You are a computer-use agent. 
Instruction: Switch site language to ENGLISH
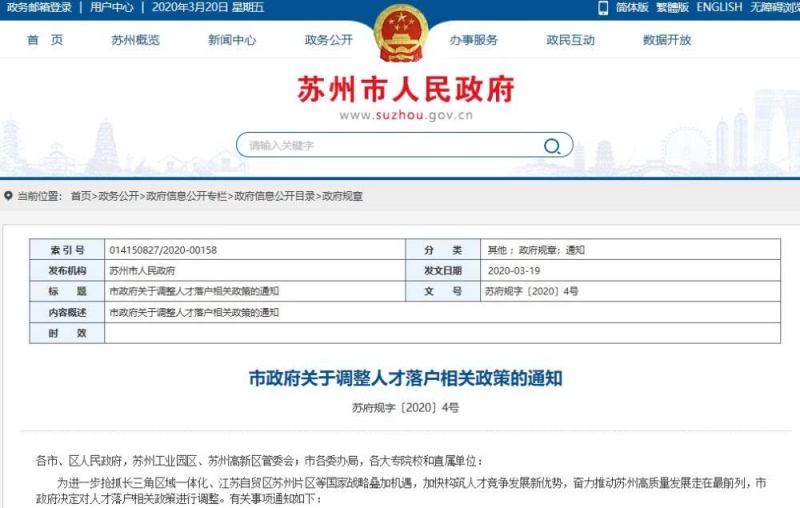[719, 7]
